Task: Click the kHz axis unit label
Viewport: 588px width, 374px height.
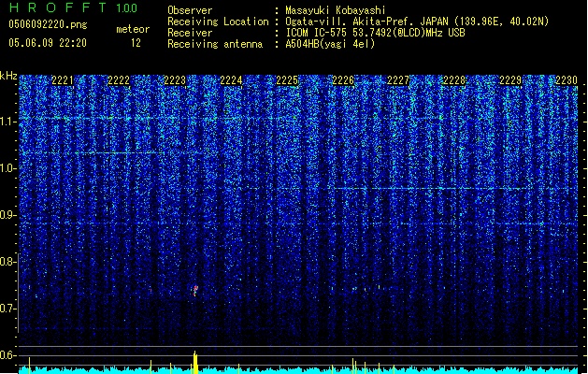Action: click(8, 76)
